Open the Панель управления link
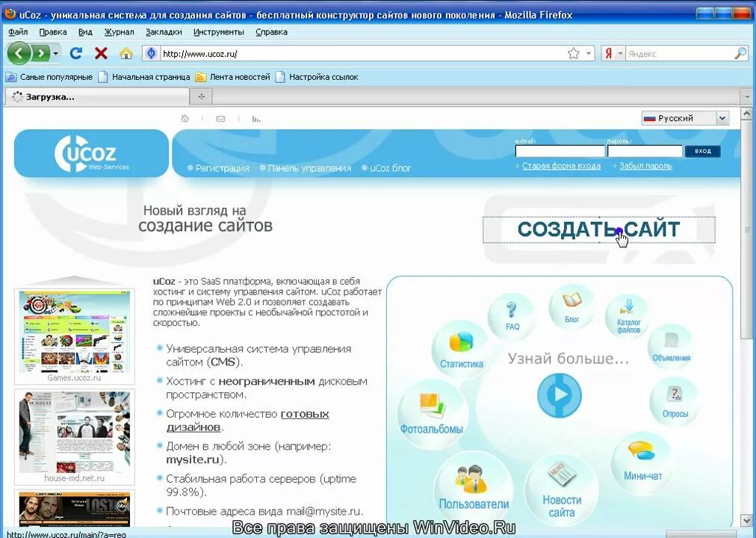The height and width of the screenshot is (538, 756). [x=309, y=168]
